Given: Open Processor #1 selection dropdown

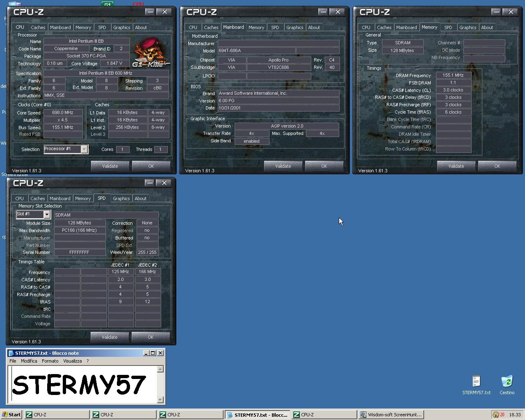Looking at the screenshot, I should 84,149.
